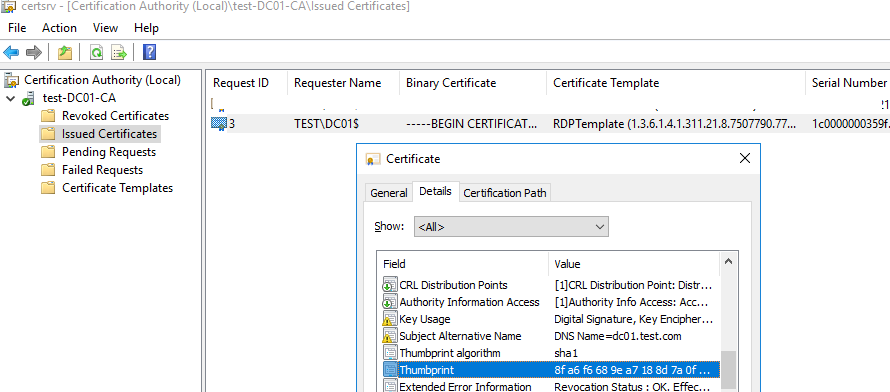Click the sha1 value
This screenshot has height=392, width=890.
coord(565,353)
